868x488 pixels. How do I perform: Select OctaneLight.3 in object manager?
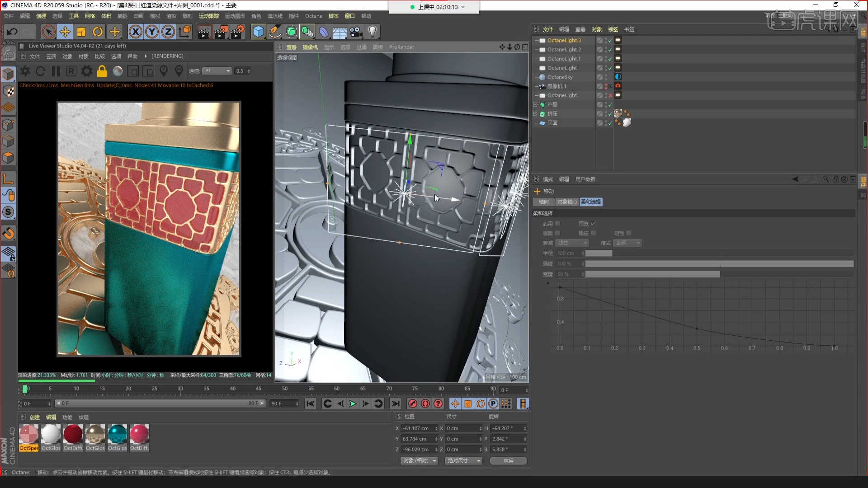[x=564, y=40]
